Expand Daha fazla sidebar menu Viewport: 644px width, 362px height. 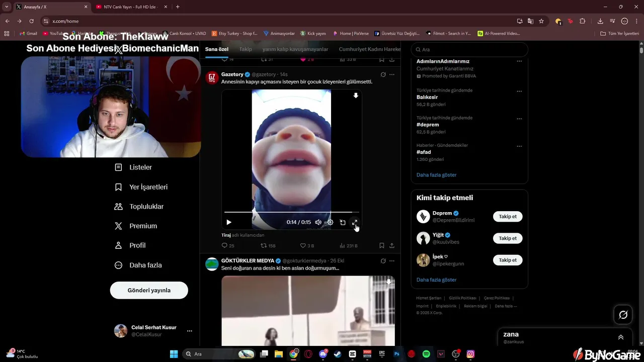[x=138, y=265]
